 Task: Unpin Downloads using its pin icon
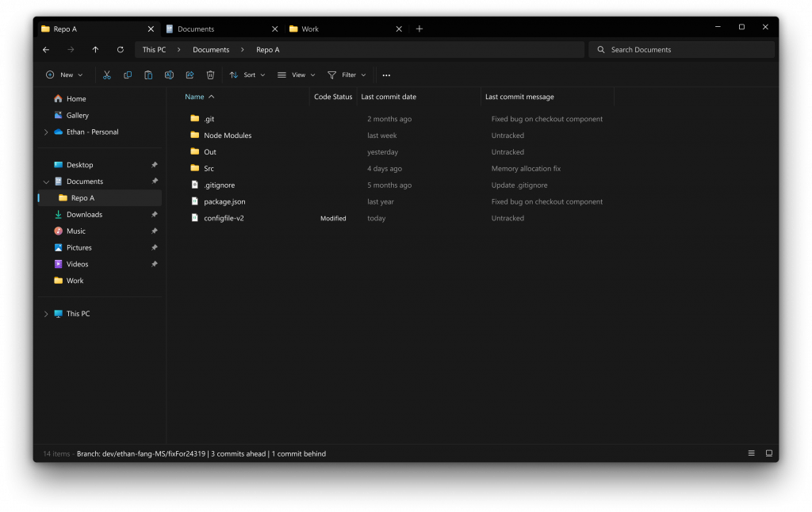click(x=155, y=214)
